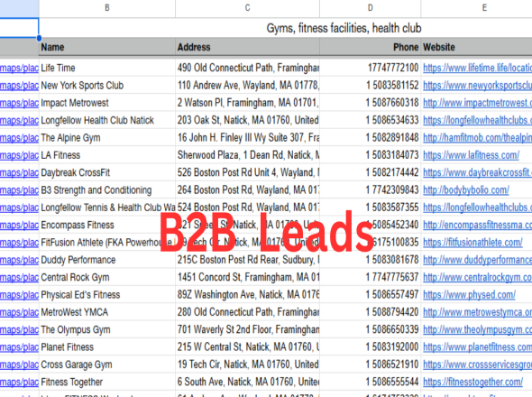Select column B header

pos(107,8)
